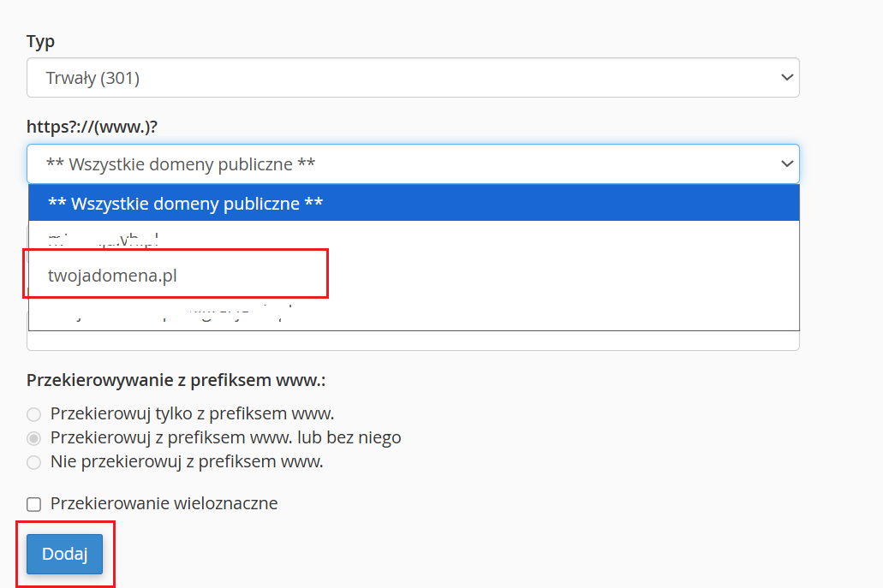The image size is (883, 588).
Task: Click the Przekierowanie wieloznaczne label text
Action: pyautogui.click(x=164, y=503)
